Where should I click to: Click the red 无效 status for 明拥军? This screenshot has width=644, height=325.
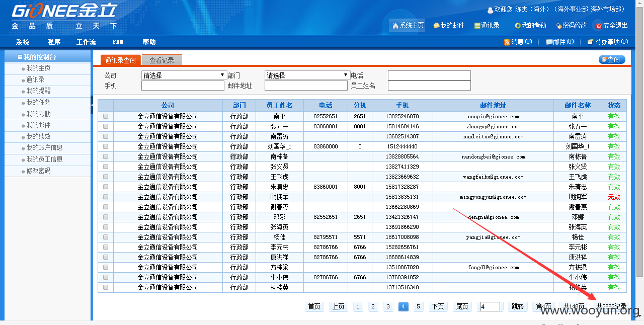click(614, 197)
